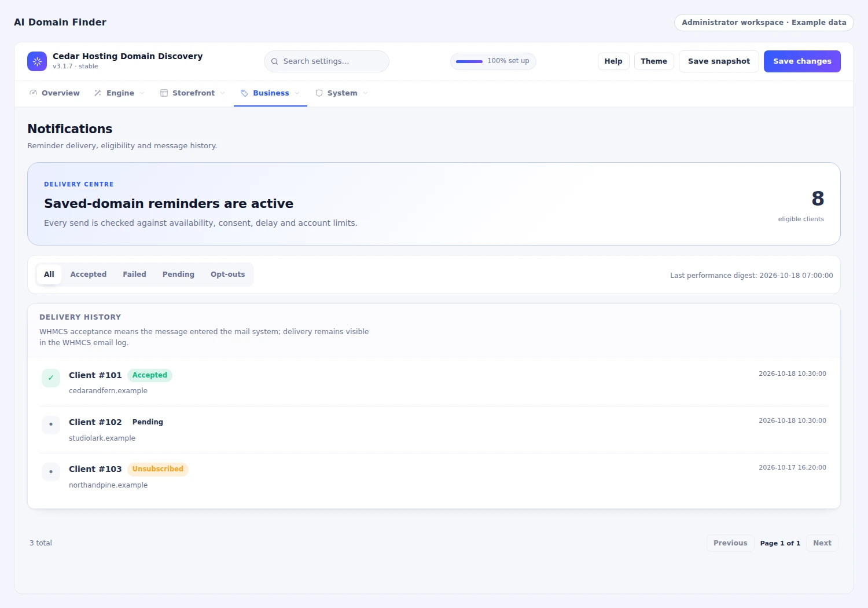Click Save snapshot
This screenshot has width=868, height=608.
pyautogui.click(x=719, y=61)
